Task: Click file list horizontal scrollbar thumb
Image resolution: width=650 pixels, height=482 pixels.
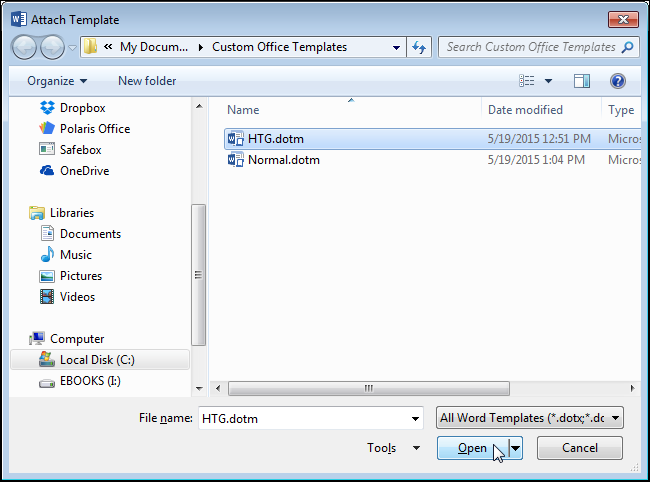Action: [369, 388]
